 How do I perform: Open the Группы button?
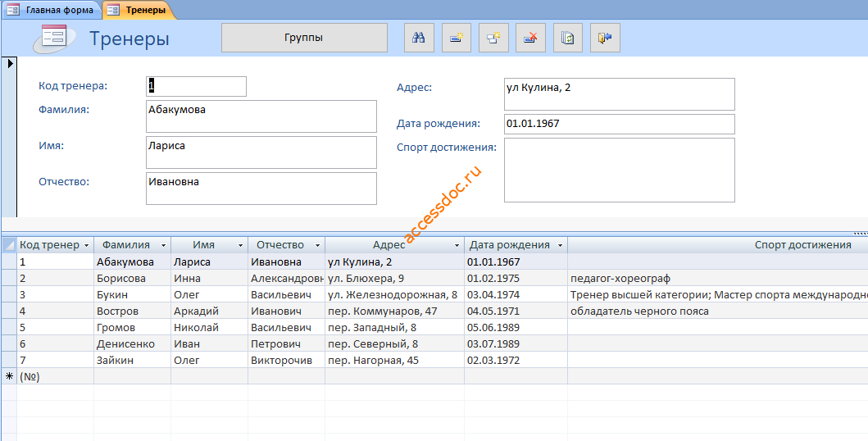coord(304,38)
